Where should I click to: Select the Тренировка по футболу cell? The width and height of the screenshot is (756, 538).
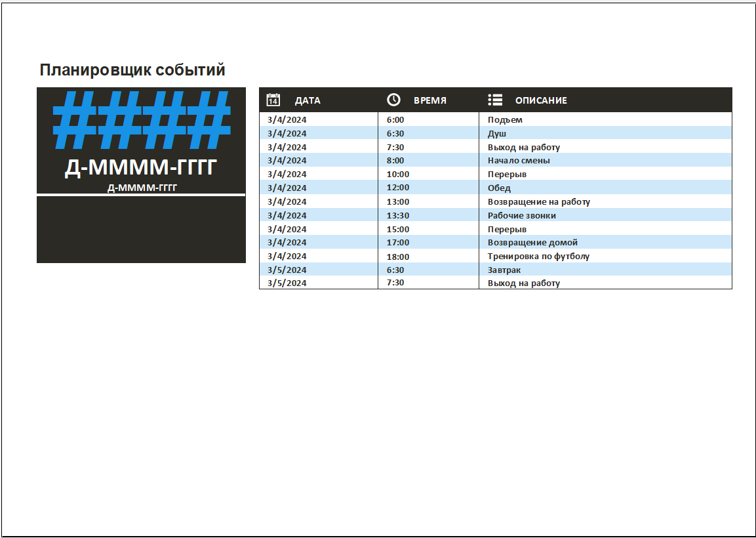pos(538,257)
